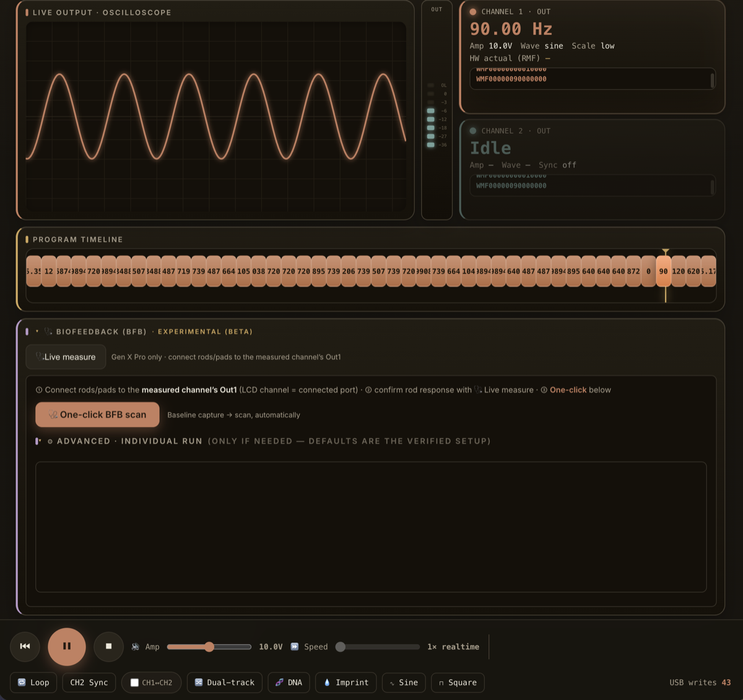Click the orange One-click link in instructions
Image resolution: width=743 pixels, height=700 pixels.
pos(568,390)
